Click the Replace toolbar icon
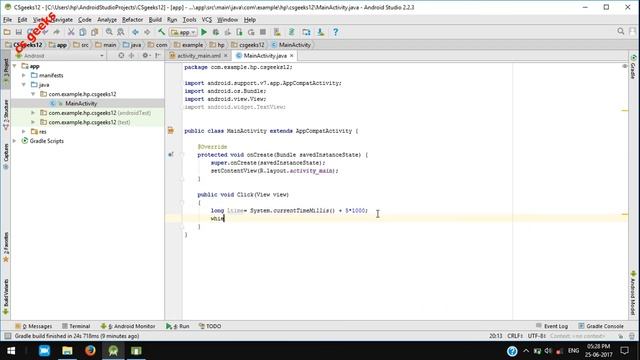This screenshot has width=640, height=360. 121,32
